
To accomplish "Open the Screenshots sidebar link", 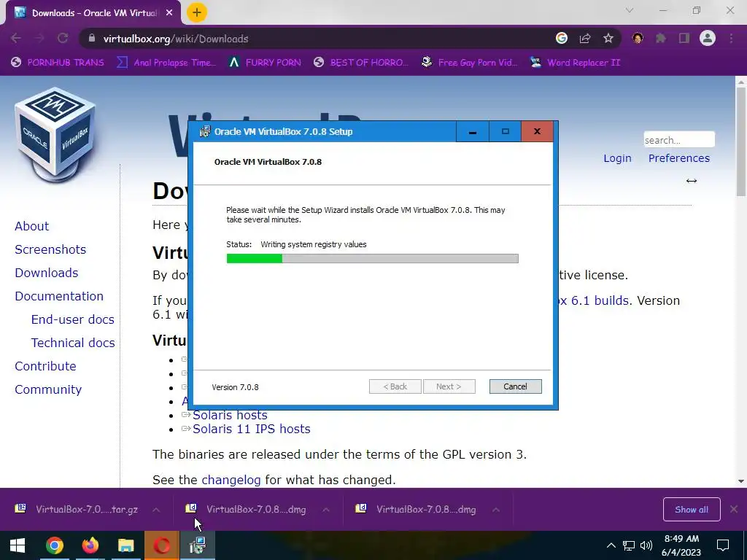I will point(50,249).
